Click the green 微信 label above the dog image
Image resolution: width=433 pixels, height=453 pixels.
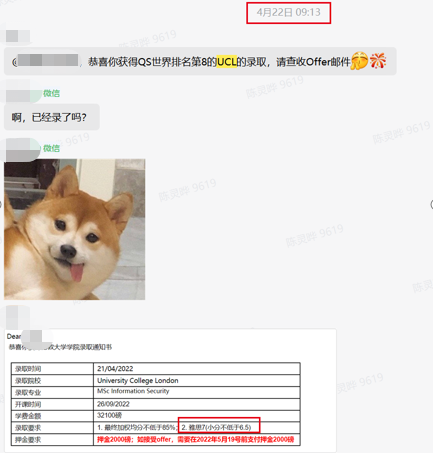[51, 148]
